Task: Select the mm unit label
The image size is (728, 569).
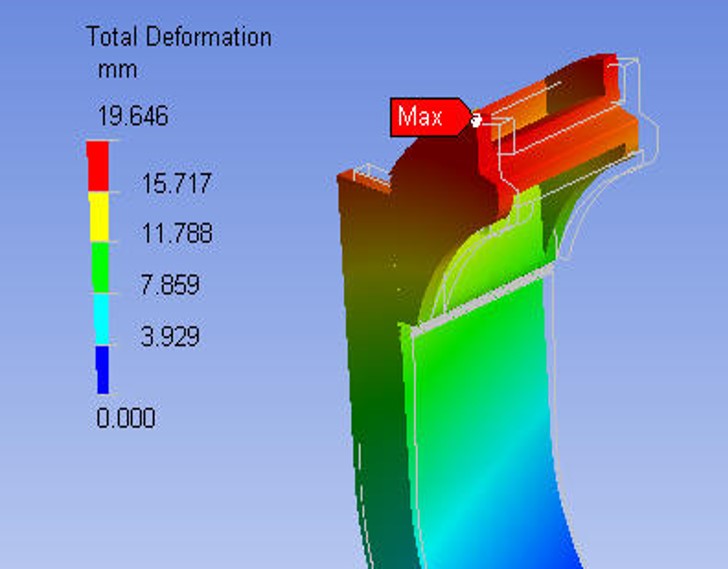Action: click(x=117, y=71)
